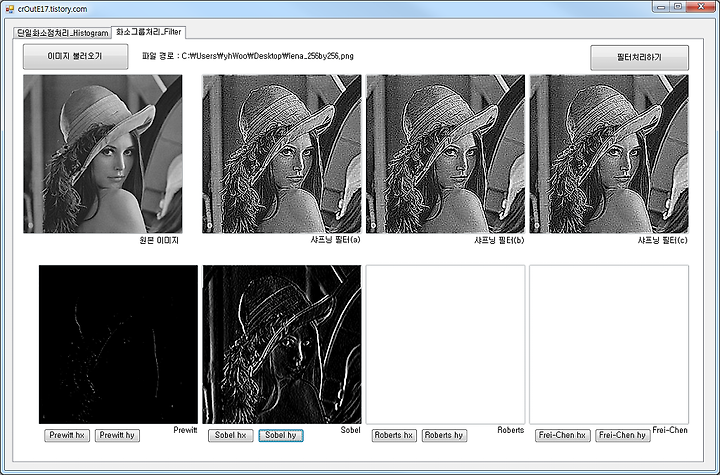
Task: Run the Sobel hx filter
Action: tap(231, 435)
